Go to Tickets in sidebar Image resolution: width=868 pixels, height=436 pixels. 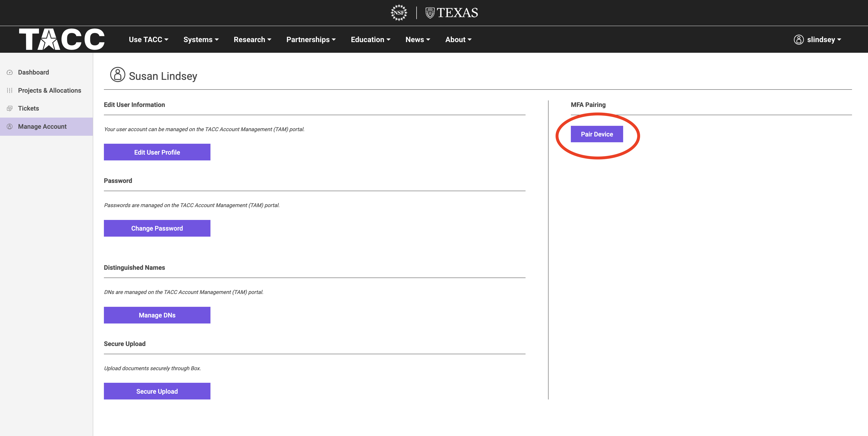click(29, 108)
